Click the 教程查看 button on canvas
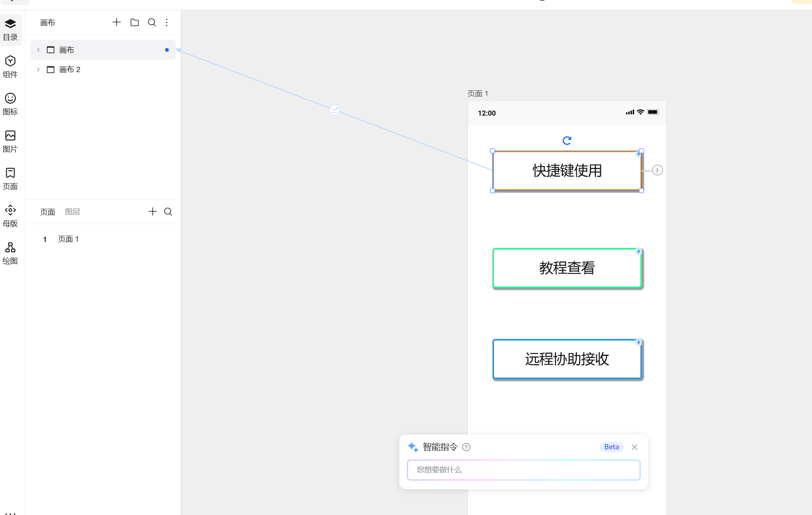Image resolution: width=812 pixels, height=515 pixels. point(567,268)
